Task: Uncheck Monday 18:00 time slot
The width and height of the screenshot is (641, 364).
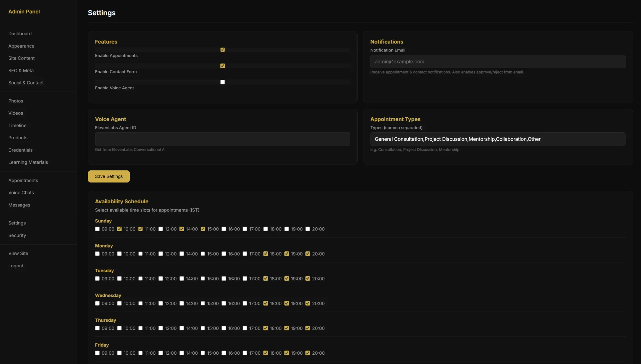Action: [265, 254]
